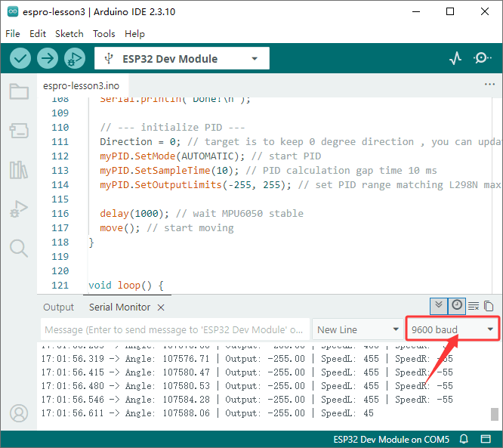Click the Verify sketch checkmark button
Screen dimensions: 503x448
pos(20,58)
